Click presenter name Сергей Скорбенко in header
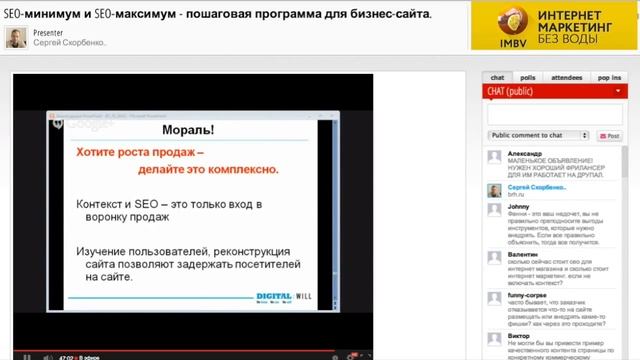640x360 pixels. (x=69, y=42)
